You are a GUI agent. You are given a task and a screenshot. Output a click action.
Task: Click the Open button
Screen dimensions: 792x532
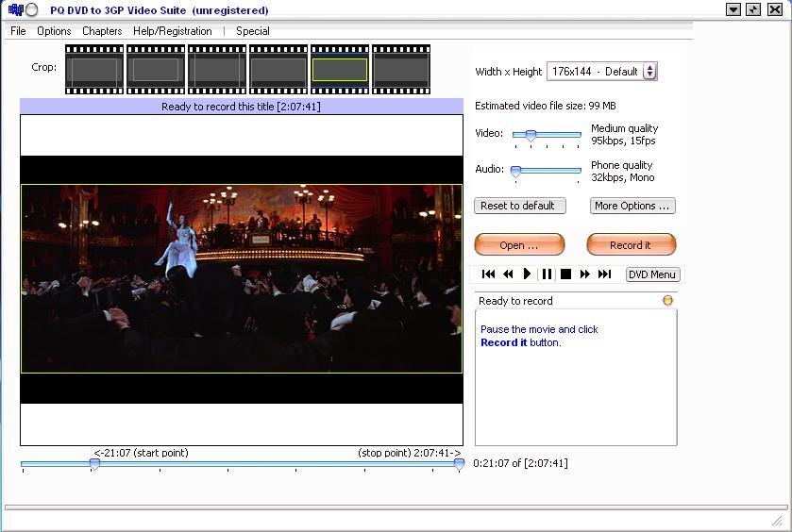pos(519,245)
